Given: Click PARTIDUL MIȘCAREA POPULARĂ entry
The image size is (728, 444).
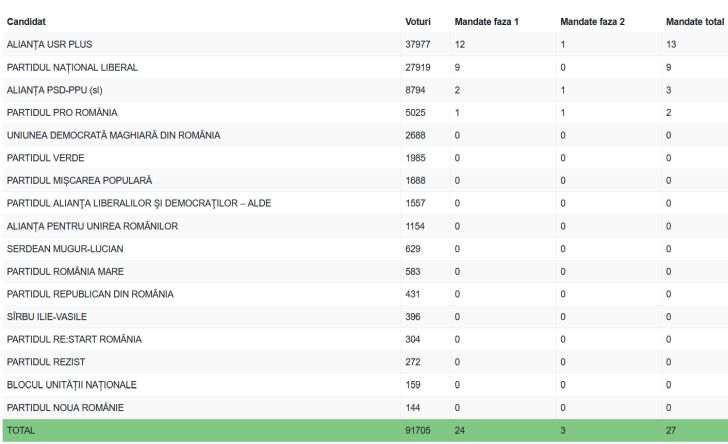Looking at the screenshot, I should coord(79,180).
